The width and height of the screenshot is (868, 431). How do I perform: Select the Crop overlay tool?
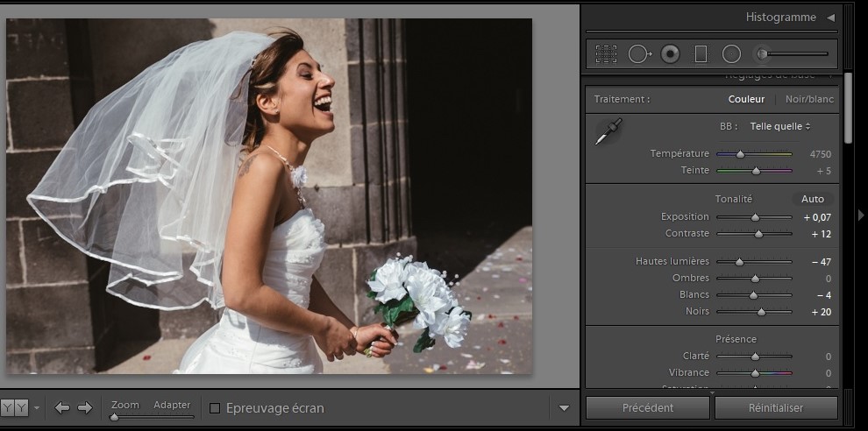606,53
